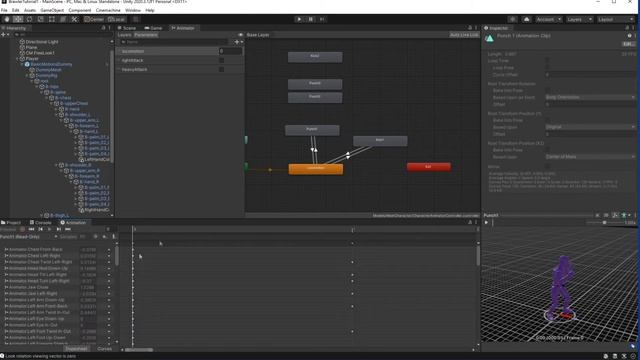Start Play mode
This screenshot has width=640, height=360.
click(x=299, y=19)
